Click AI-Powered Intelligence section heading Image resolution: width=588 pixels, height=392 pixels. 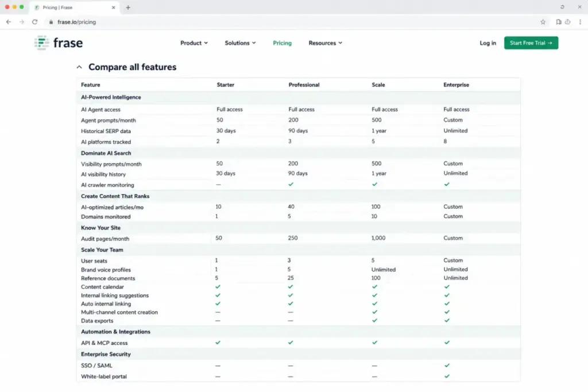(x=111, y=97)
